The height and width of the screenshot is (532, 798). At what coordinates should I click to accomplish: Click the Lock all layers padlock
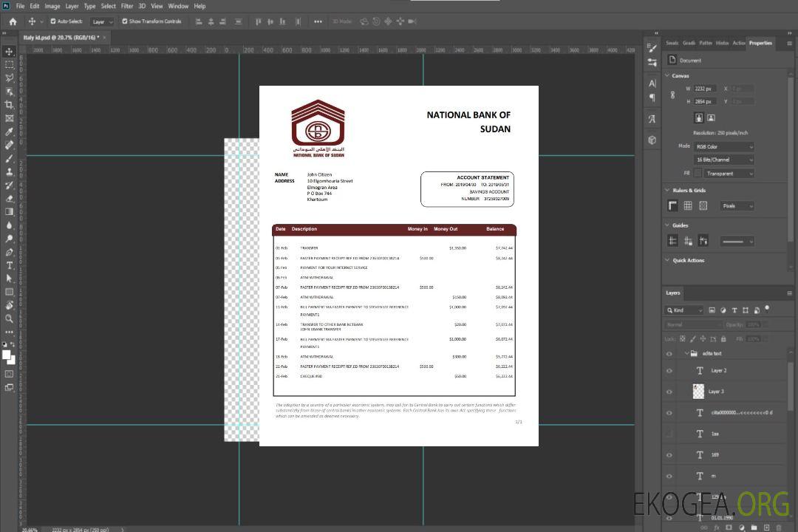[723, 339]
